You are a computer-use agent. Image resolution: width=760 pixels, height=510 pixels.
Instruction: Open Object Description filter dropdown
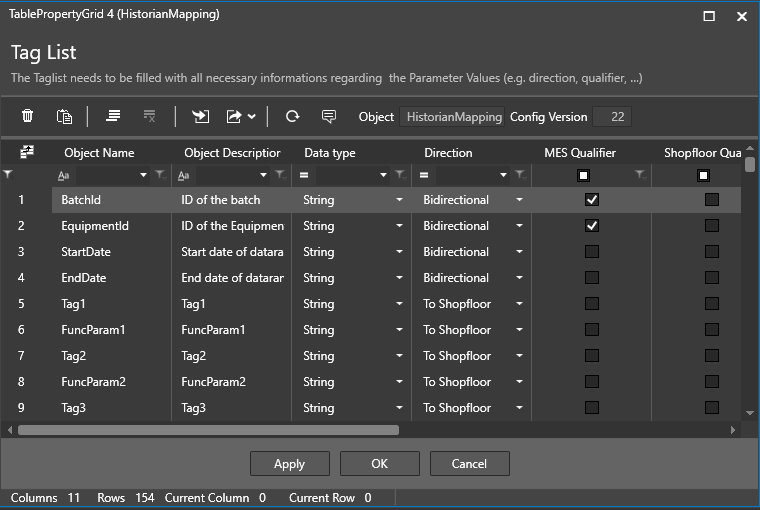[x=263, y=175]
